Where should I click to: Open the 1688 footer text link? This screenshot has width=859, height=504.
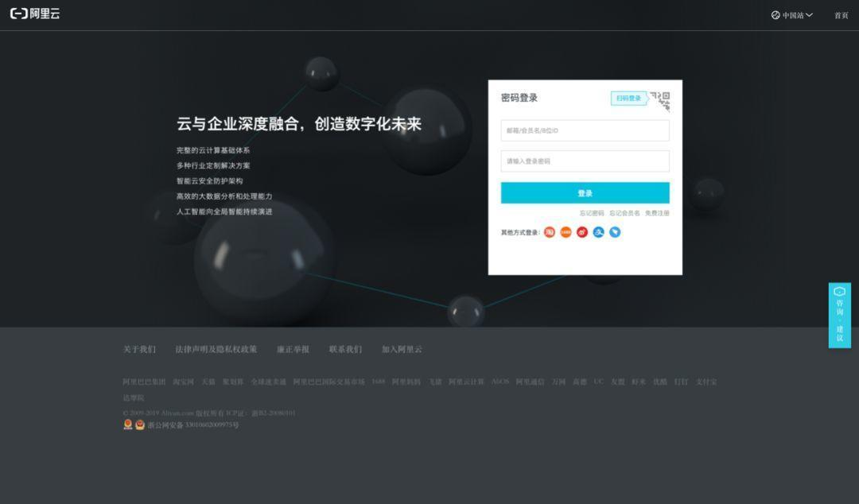tap(379, 382)
